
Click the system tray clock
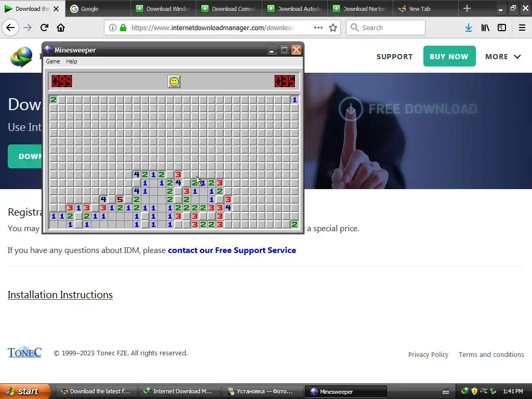(513, 392)
